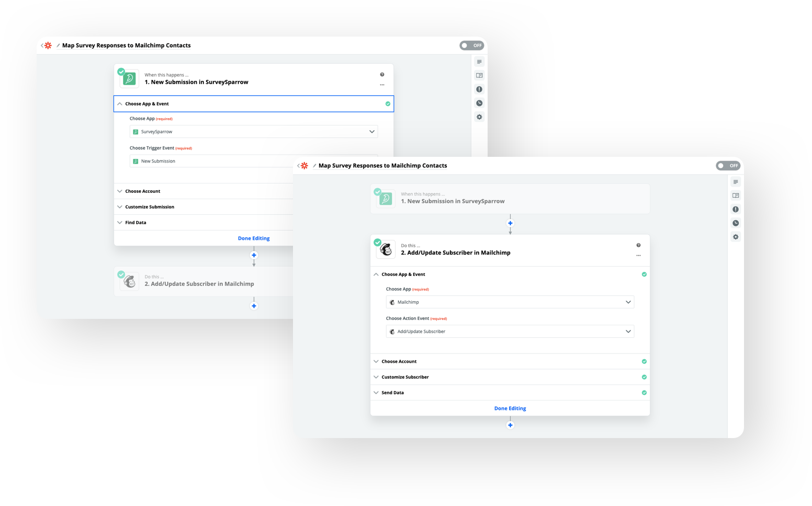Open the Choose App dropdown showing Mailchimp
The height and width of the screenshot is (506, 812).
tap(510, 302)
